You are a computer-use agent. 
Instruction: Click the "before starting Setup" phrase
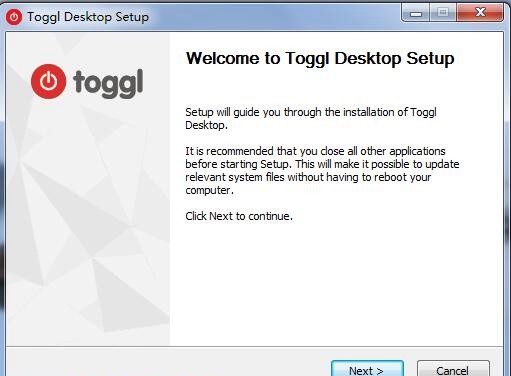237,164
